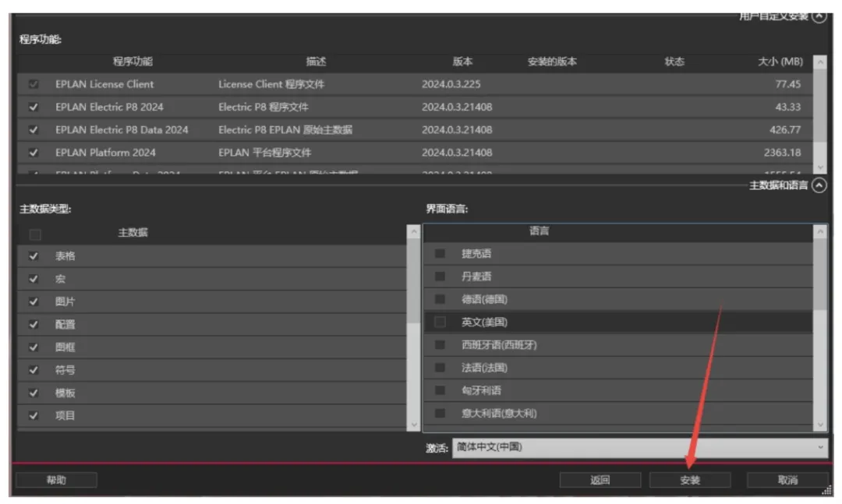Sort by the 描述 column header
The height and width of the screenshot is (504, 842).
(316, 62)
